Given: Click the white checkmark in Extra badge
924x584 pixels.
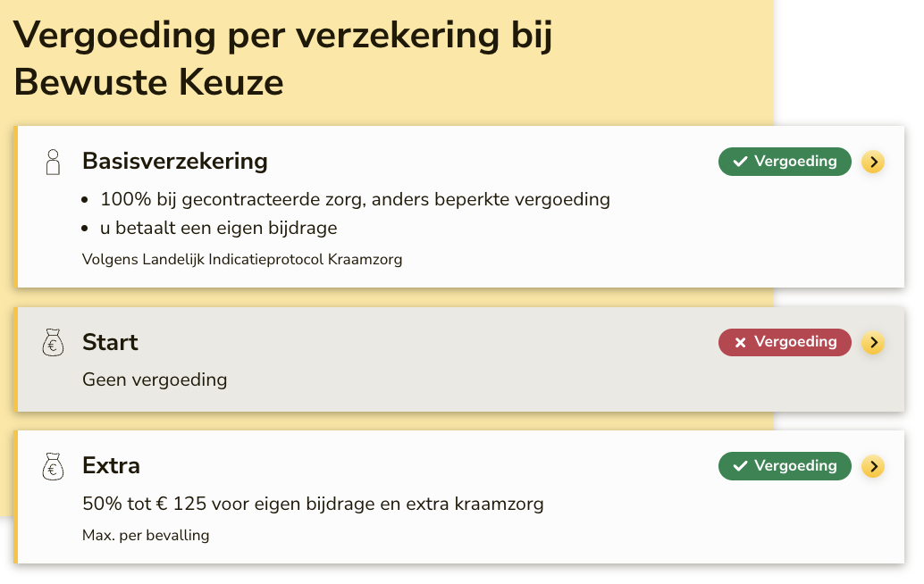Looking at the screenshot, I should pos(740,466).
